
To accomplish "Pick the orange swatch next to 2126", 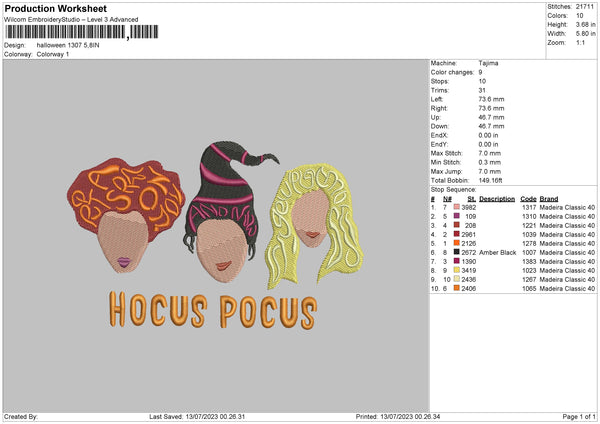I will pos(457,243).
